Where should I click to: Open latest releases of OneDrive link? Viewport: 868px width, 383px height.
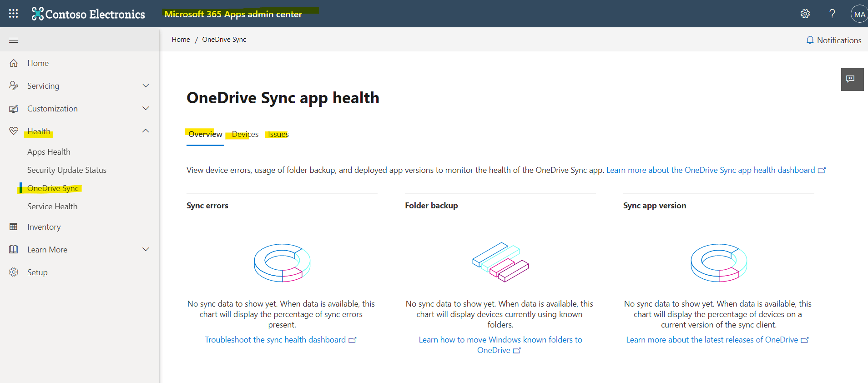(717, 340)
